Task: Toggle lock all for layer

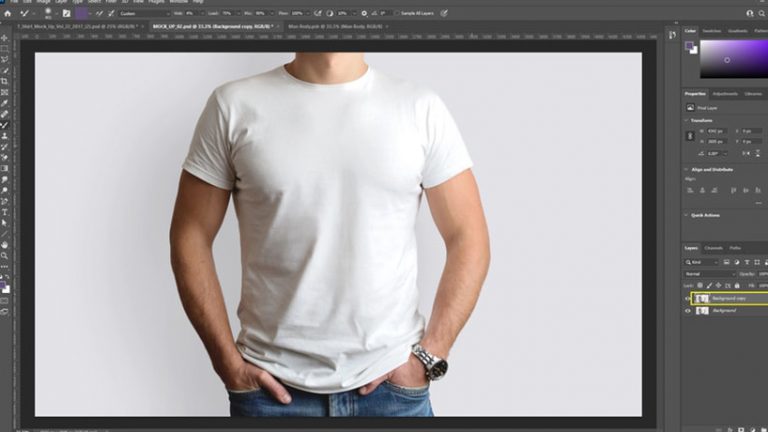Action: (x=737, y=285)
